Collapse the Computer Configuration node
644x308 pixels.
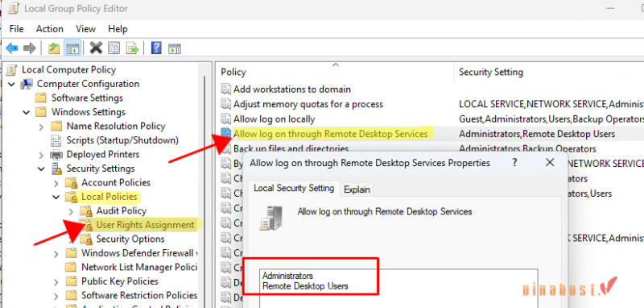click(x=12, y=85)
